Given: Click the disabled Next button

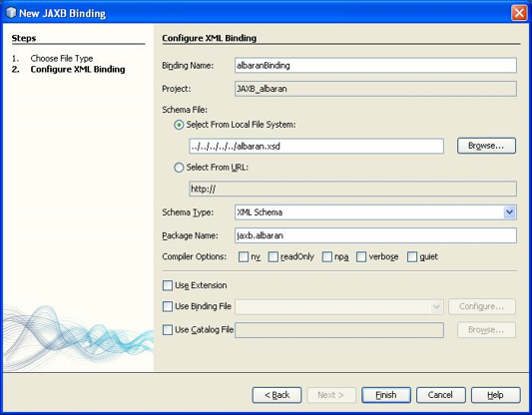Looking at the screenshot, I should (x=331, y=395).
